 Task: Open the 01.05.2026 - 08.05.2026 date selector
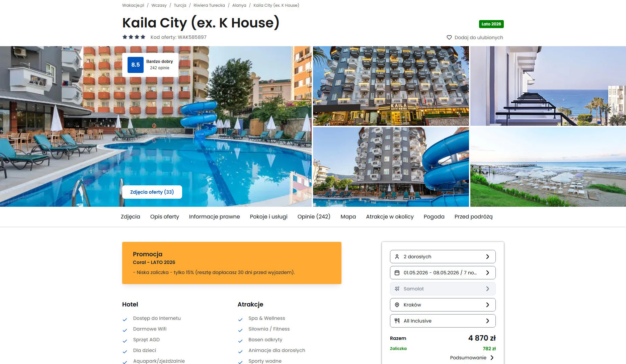tap(443, 273)
